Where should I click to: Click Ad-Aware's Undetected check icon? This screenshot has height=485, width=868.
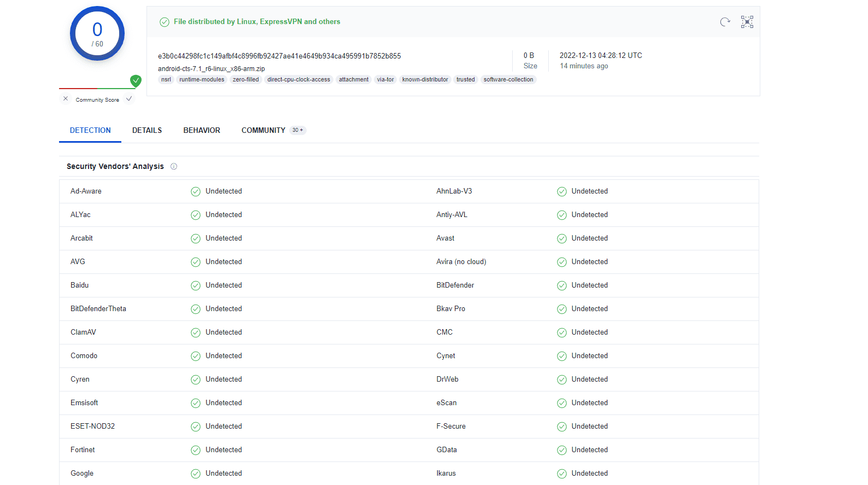click(x=195, y=191)
